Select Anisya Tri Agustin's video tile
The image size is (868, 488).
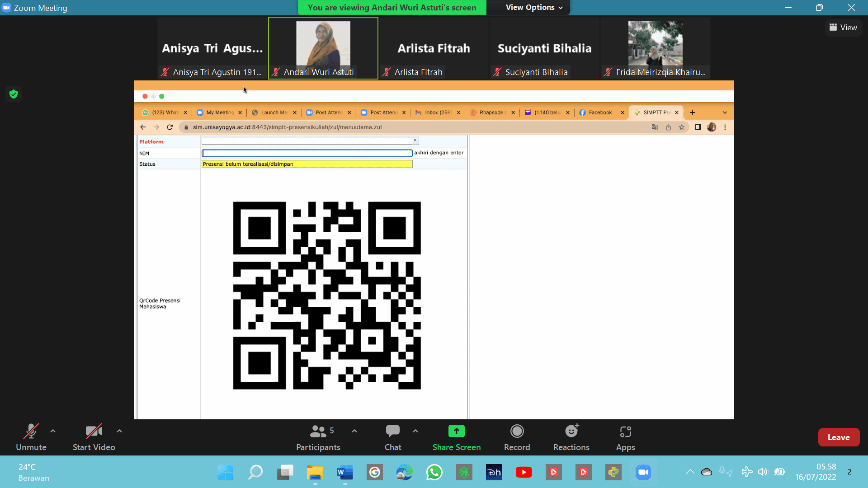212,48
